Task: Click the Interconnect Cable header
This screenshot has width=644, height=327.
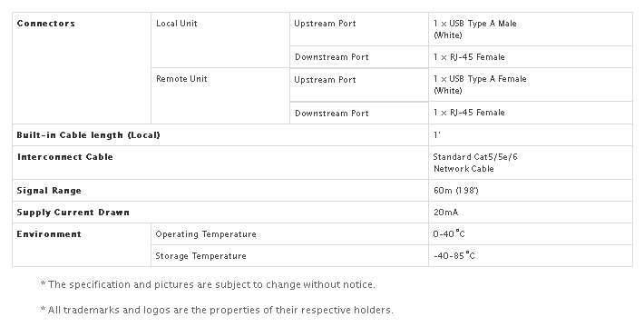Action: click(x=65, y=157)
